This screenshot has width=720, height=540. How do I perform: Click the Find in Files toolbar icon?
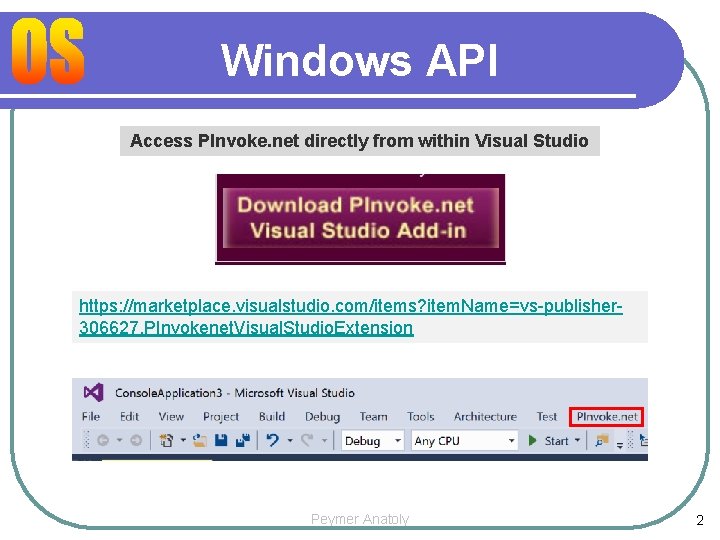click(602, 440)
